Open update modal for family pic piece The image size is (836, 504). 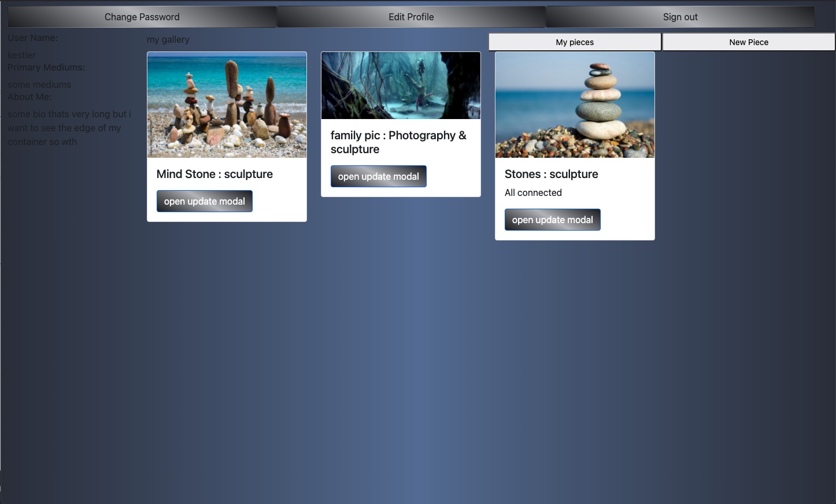pyautogui.click(x=378, y=176)
